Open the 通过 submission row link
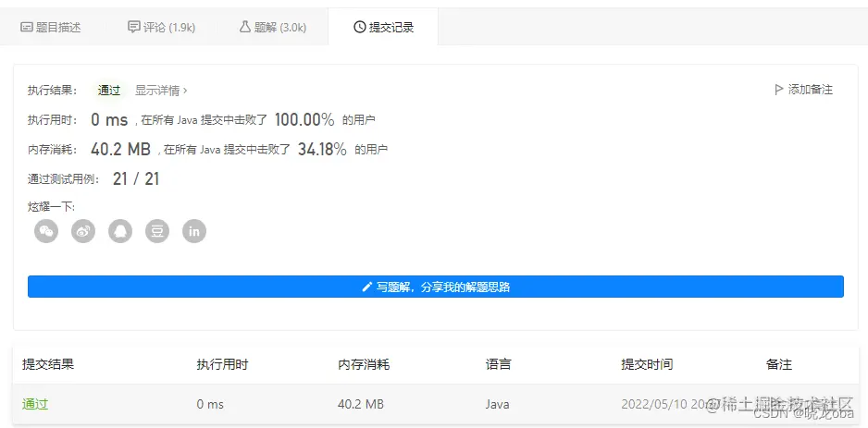Viewport: 868px width, 428px height. point(35,404)
